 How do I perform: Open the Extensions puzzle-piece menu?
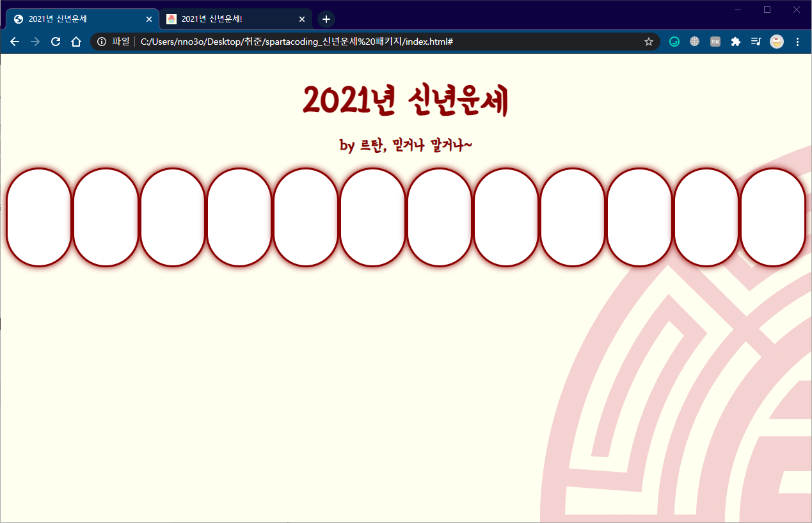pyautogui.click(x=736, y=42)
